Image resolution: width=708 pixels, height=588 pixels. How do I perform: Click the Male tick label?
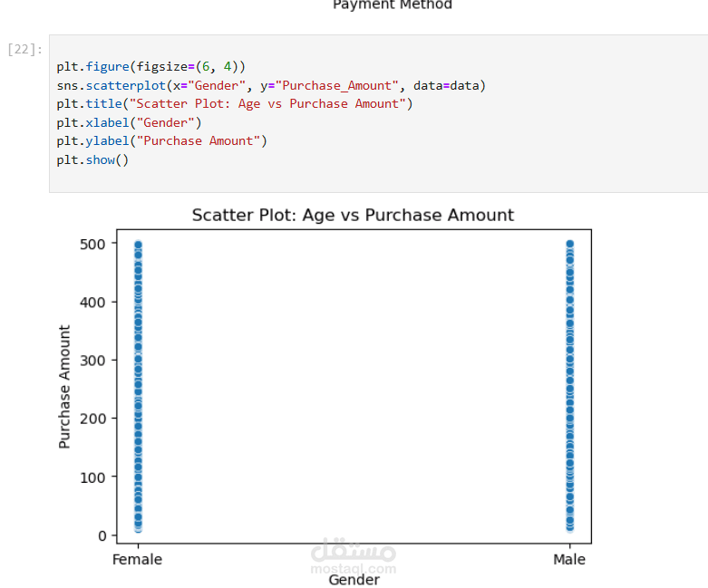(569, 560)
